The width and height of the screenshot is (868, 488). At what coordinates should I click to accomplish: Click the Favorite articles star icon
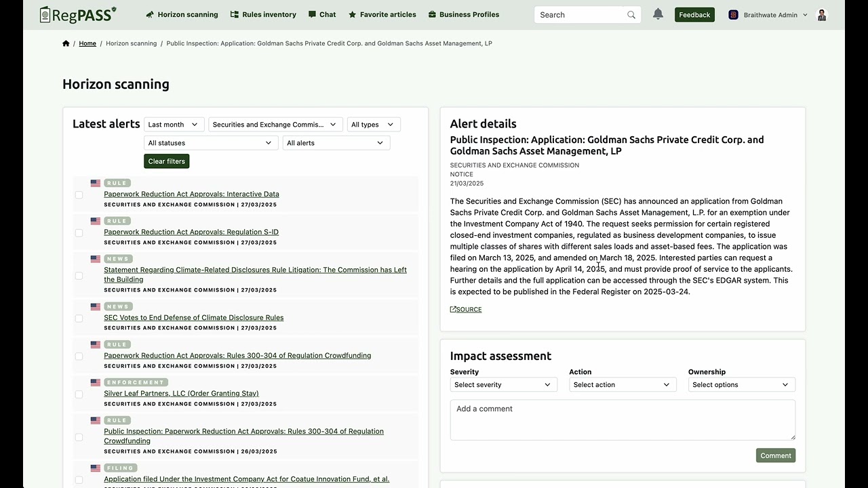(x=352, y=14)
